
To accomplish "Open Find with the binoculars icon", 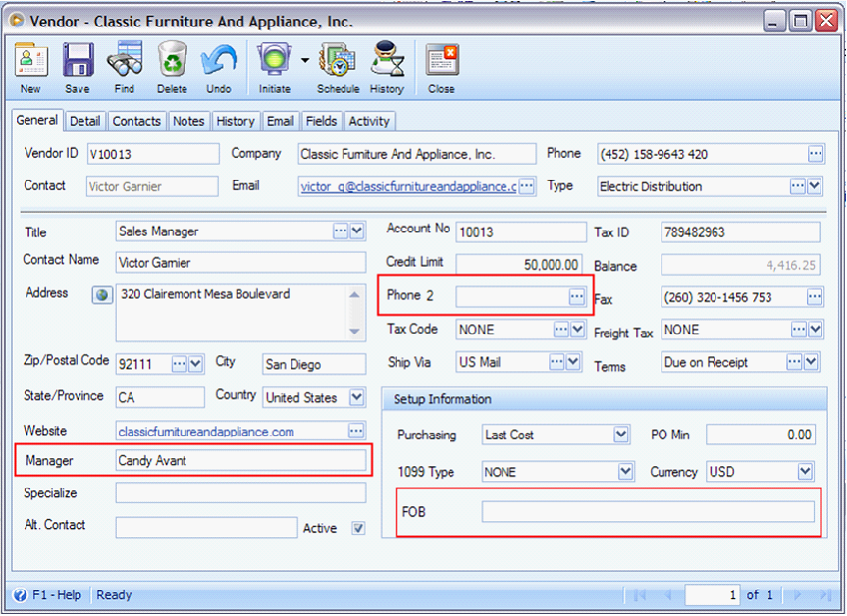I will click(125, 60).
